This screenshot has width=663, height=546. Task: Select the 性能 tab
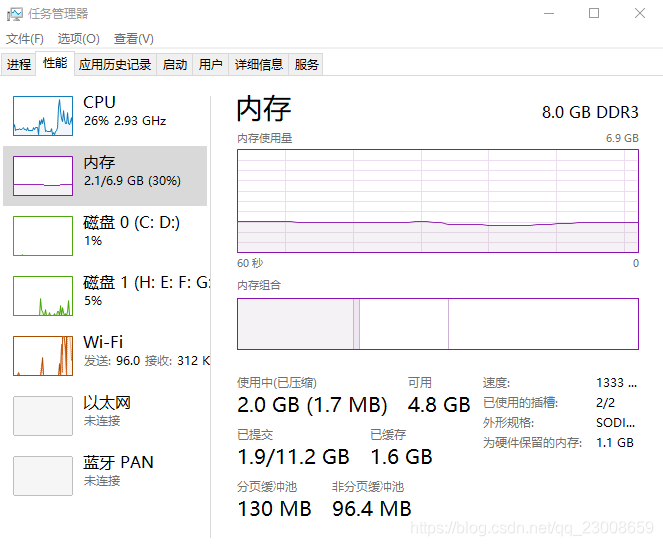click(55, 63)
